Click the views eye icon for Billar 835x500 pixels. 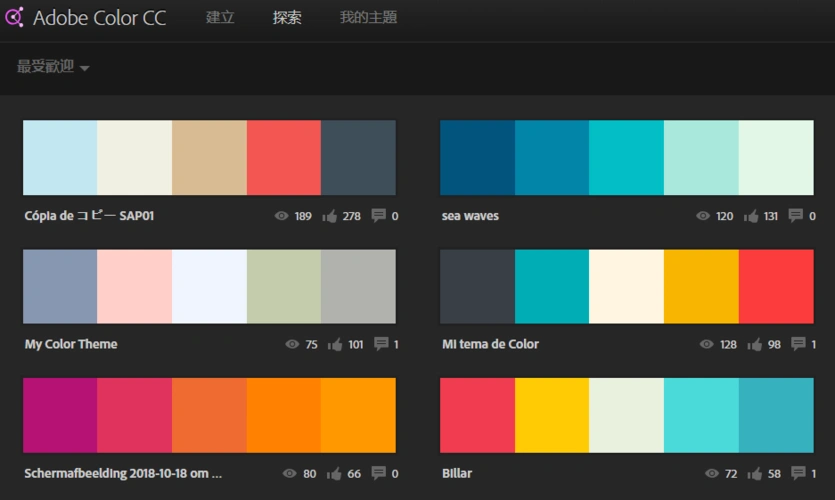point(712,473)
